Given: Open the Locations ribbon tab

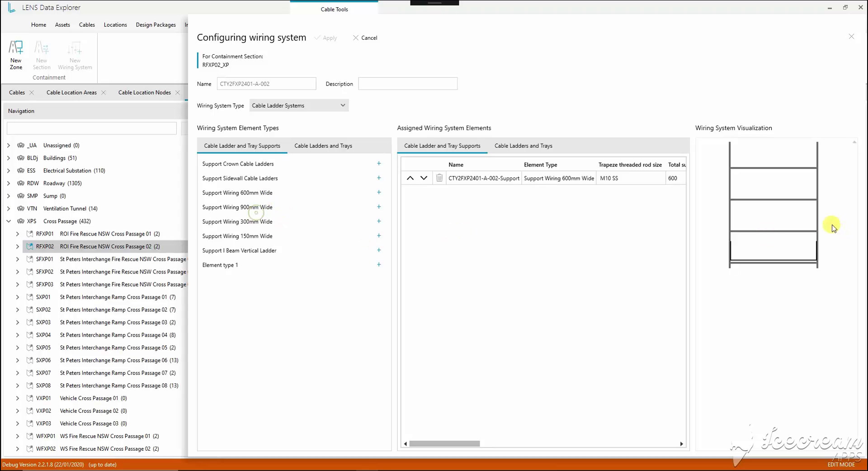Looking at the screenshot, I should click(115, 25).
